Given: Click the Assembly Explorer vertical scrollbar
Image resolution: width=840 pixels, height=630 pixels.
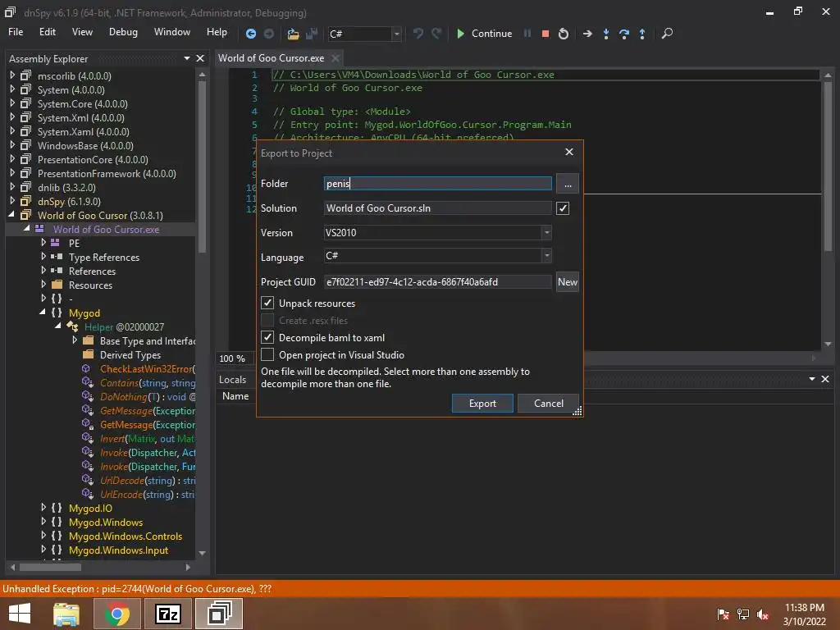Looking at the screenshot, I should 202,167.
